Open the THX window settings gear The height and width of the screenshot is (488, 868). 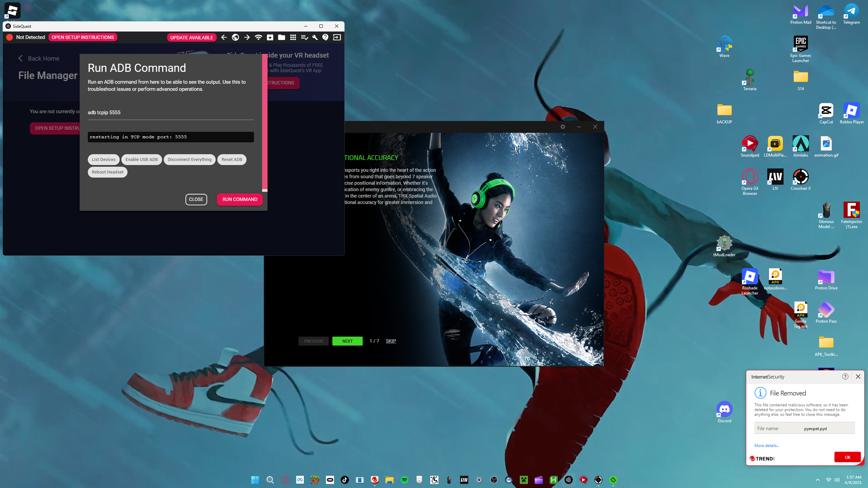pos(563,127)
